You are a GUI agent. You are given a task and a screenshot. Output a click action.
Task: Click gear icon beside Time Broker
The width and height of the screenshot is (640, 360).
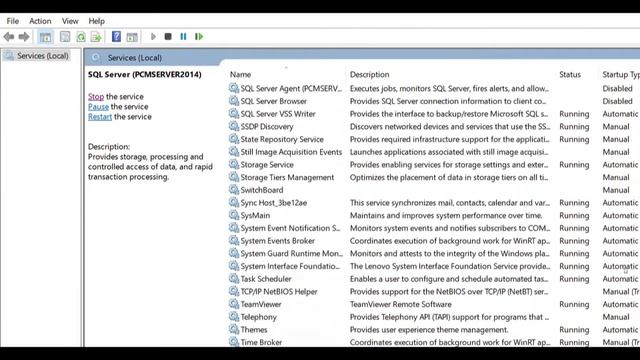pyautogui.click(x=234, y=342)
